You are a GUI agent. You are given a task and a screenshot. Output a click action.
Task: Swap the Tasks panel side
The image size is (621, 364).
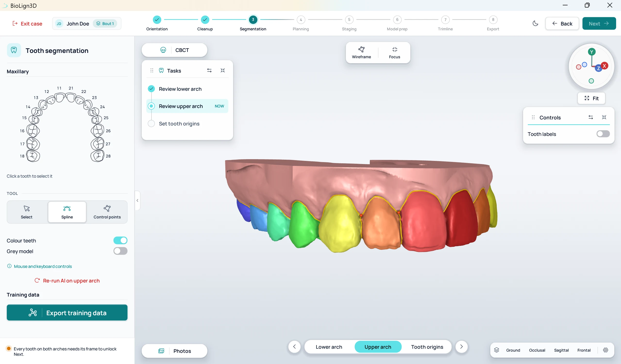point(209,70)
